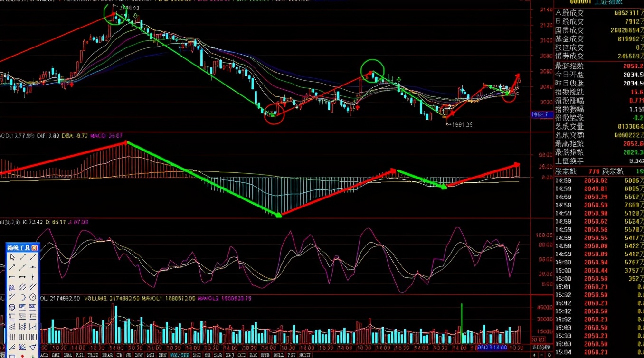Select the triangle shape tool

(x=33, y=347)
